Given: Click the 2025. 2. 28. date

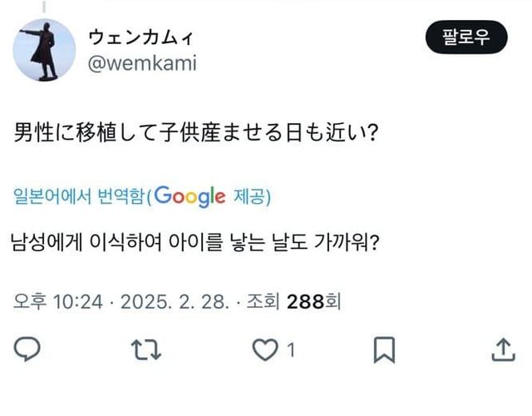Looking at the screenshot, I should (x=175, y=301).
